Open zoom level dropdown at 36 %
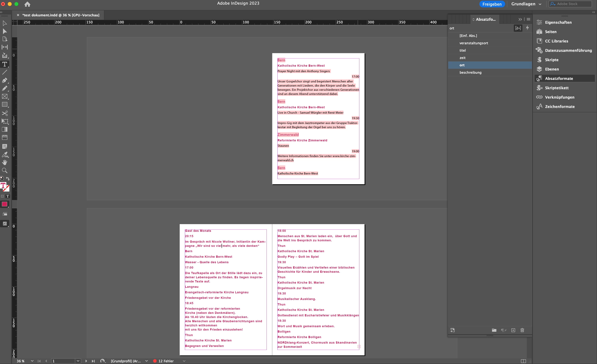 (32, 361)
